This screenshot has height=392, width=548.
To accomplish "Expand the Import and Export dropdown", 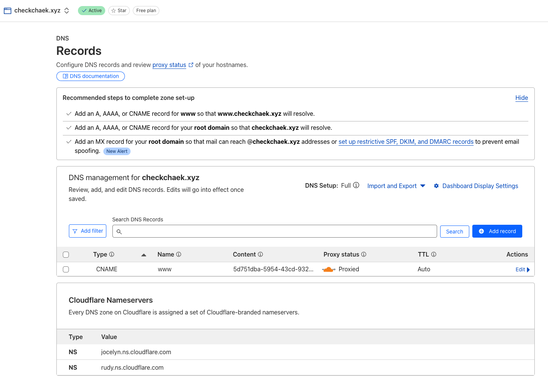I will pos(396,186).
